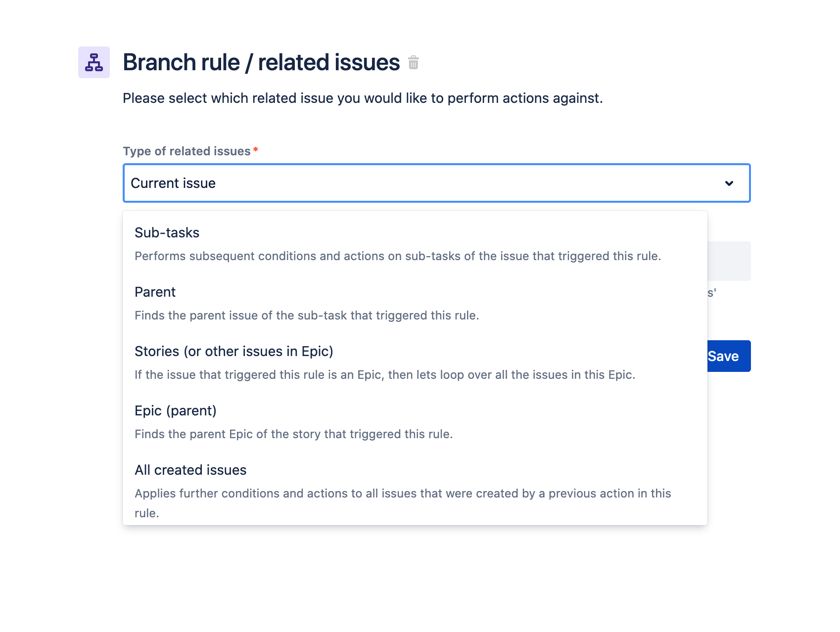Click the description about looping over Epic issues
Screen dimensions: 840x632
[385, 375]
